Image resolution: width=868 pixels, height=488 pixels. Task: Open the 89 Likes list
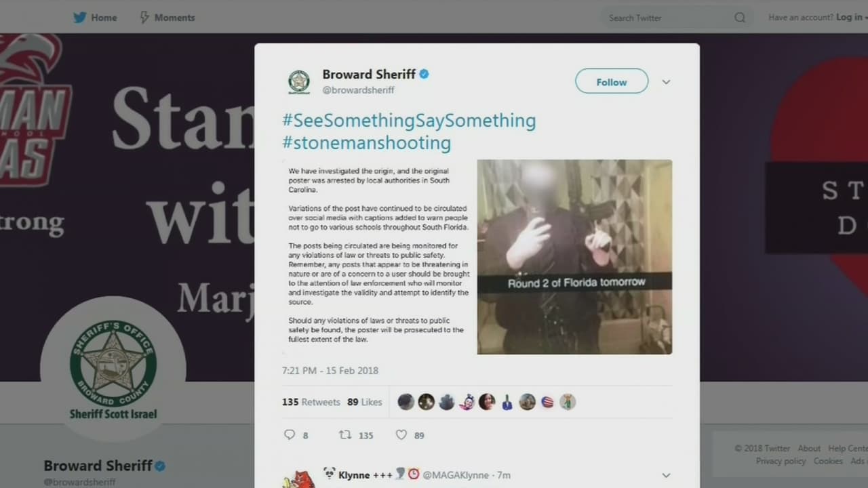[365, 402]
